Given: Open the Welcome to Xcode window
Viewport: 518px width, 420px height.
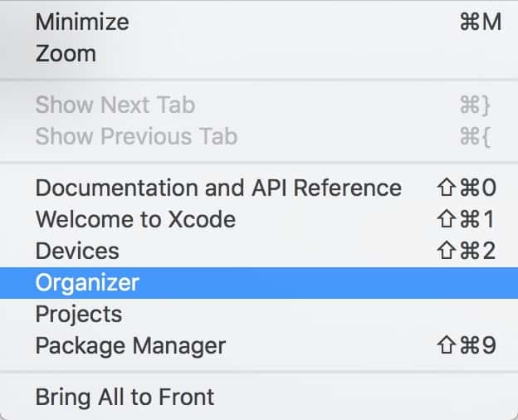Looking at the screenshot, I should [259, 219].
